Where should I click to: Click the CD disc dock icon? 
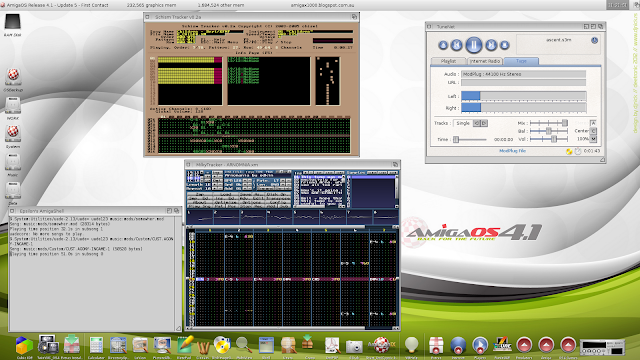tap(222, 345)
